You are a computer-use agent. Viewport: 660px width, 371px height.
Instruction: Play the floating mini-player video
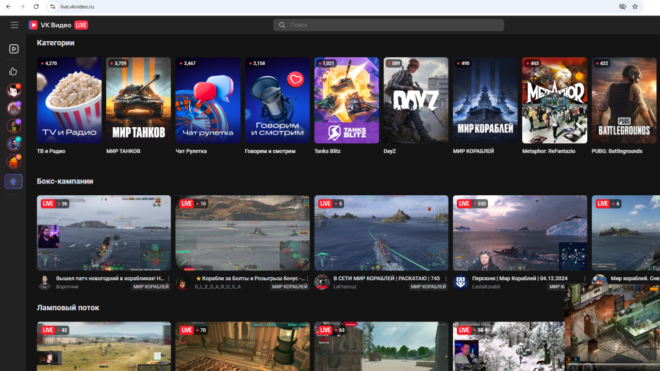coord(612,327)
